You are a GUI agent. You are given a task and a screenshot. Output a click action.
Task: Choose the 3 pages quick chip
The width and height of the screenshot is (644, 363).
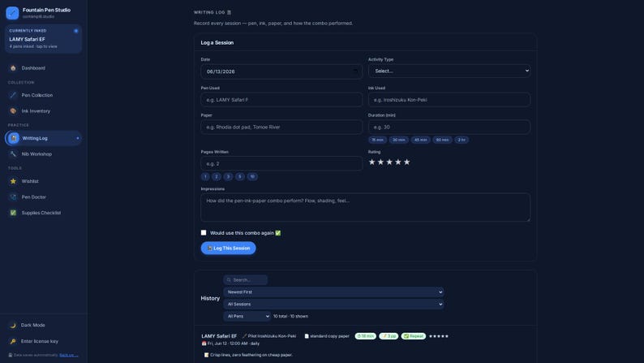click(228, 176)
